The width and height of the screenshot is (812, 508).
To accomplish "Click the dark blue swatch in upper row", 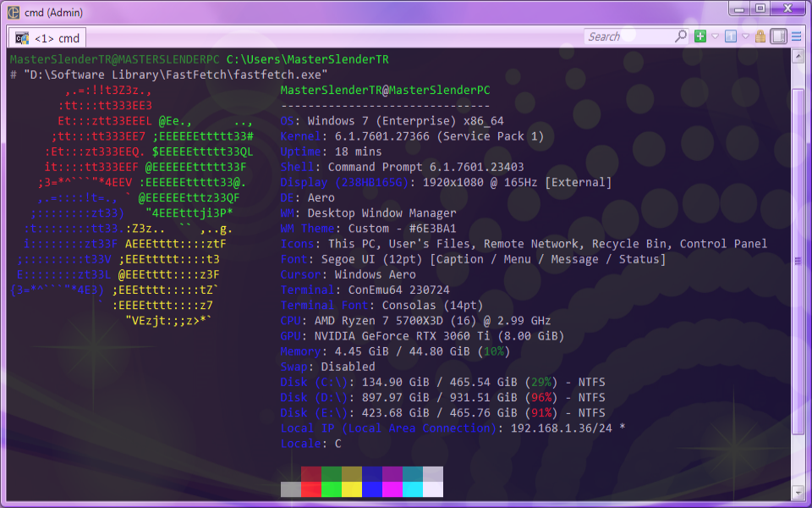I will 372,474.
